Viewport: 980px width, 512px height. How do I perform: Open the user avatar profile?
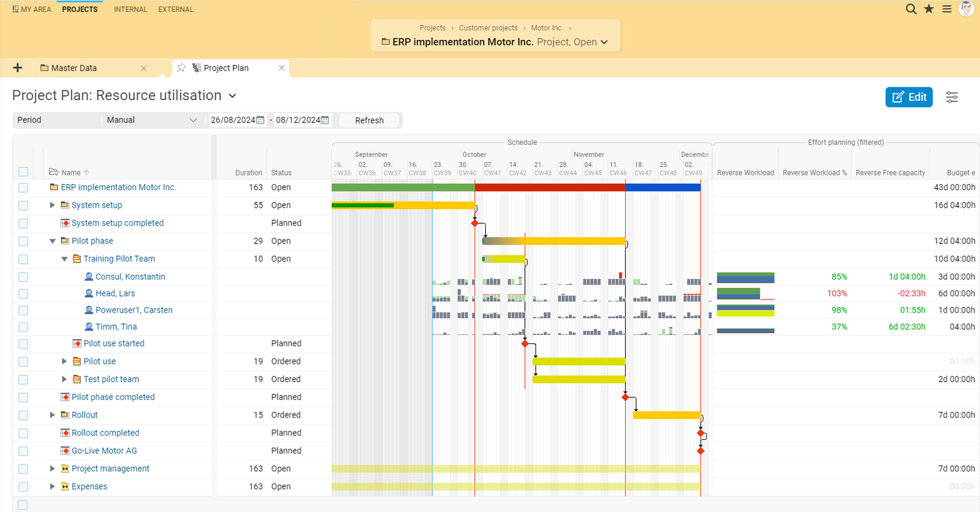(967, 9)
